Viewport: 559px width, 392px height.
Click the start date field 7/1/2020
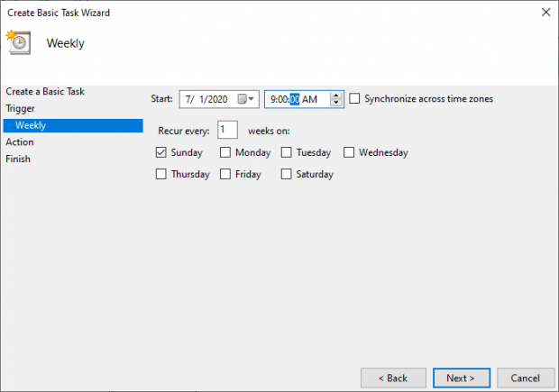pyautogui.click(x=219, y=99)
